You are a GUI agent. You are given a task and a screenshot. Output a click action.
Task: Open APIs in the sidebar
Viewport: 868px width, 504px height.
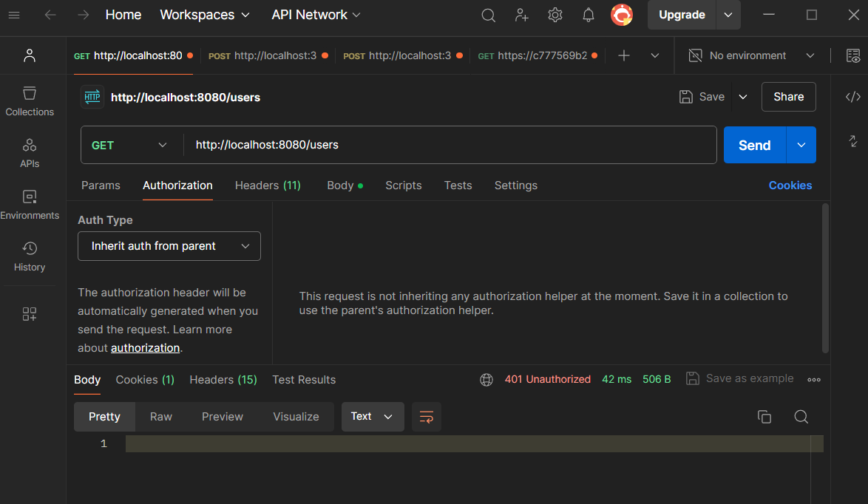coord(30,153)
